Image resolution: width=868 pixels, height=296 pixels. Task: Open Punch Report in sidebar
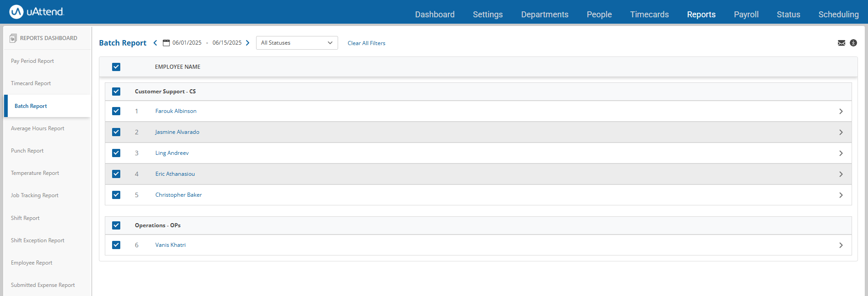pos(27,151)
